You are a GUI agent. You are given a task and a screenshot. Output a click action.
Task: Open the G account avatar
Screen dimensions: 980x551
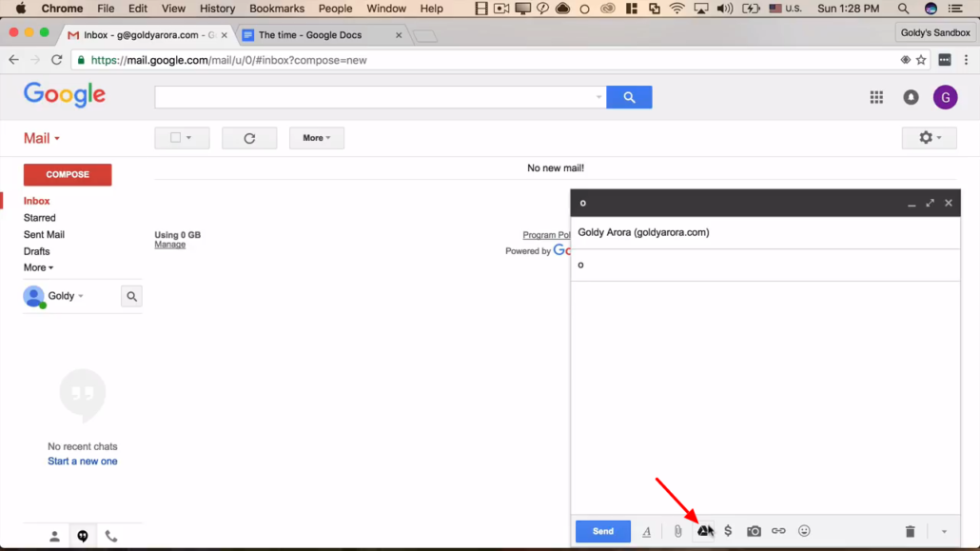click(945, 97)
